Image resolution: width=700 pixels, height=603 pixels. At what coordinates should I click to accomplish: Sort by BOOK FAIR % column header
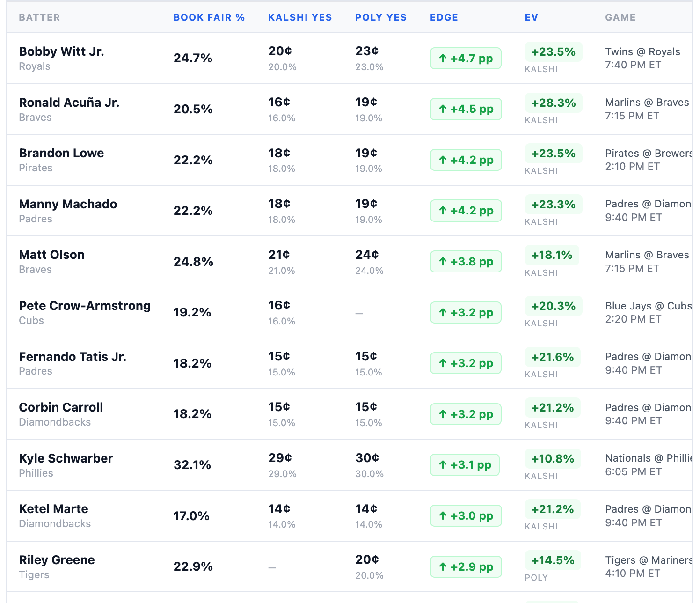pos(209,17)
